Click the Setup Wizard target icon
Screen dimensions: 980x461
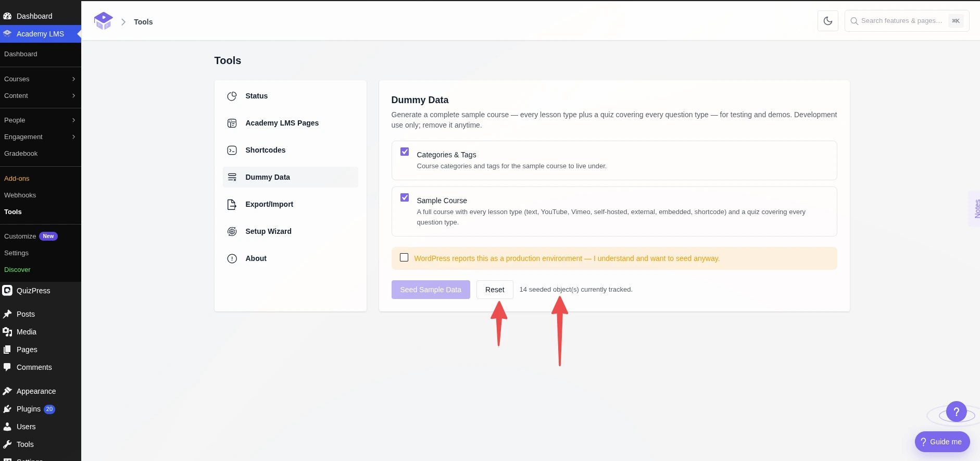[232, 231]
